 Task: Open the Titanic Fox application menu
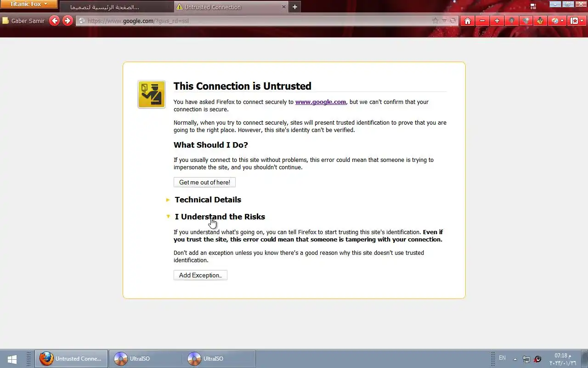coord(28,4)
